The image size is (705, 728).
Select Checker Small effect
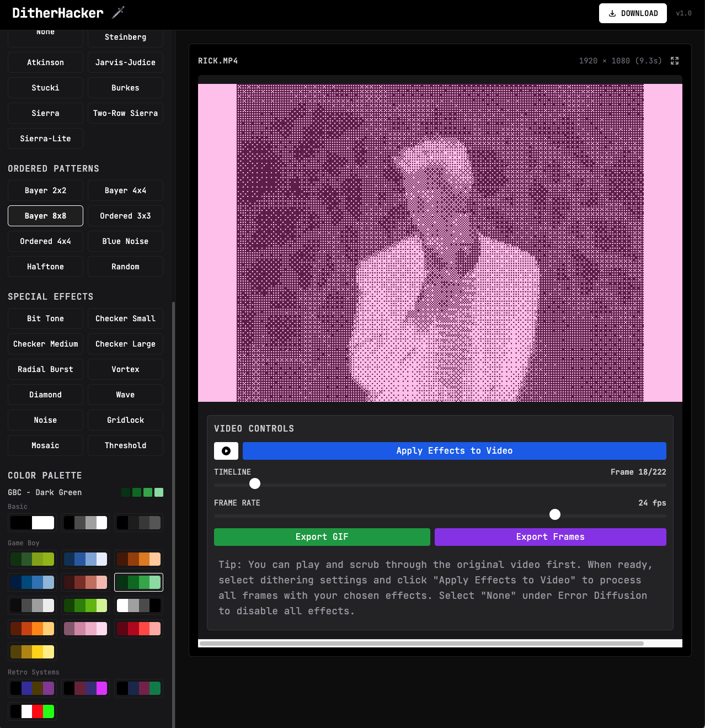point(125,318)
